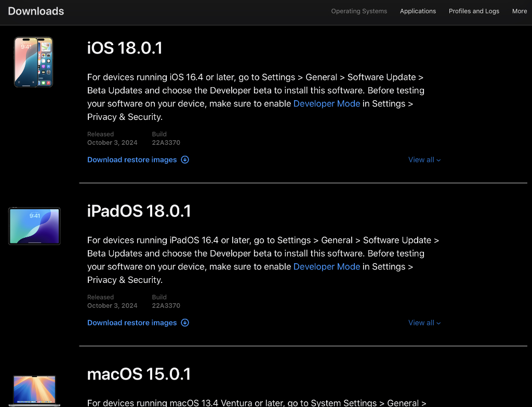The height and width of the screenshot is (407, 532).
Task: Click the chevron next to iPadOS View all
Action: [x=438, y=322]
